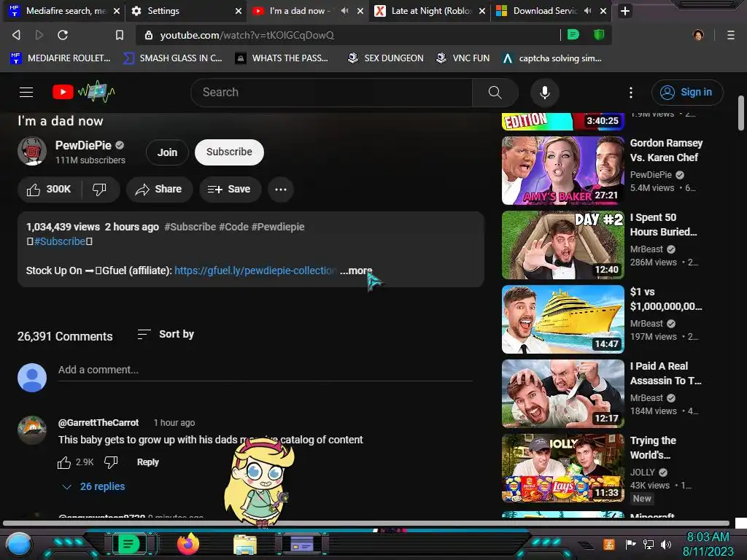Click the YouTube Search field

331,93
